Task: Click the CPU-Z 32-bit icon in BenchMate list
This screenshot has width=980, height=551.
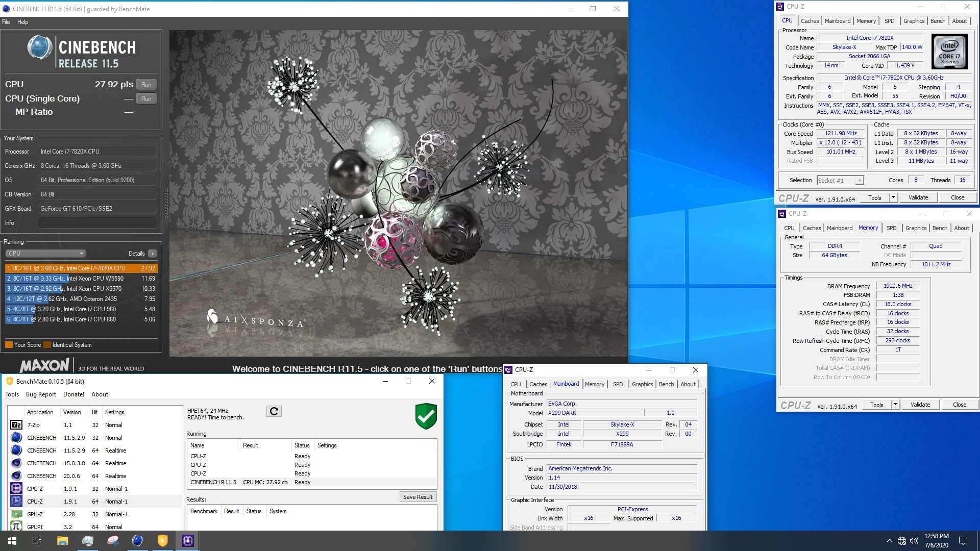Action: point(16,489)
